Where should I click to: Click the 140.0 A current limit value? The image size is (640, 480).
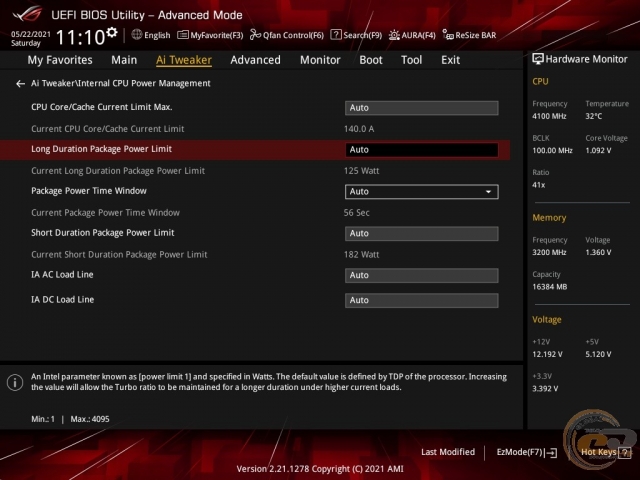(359, 129)
